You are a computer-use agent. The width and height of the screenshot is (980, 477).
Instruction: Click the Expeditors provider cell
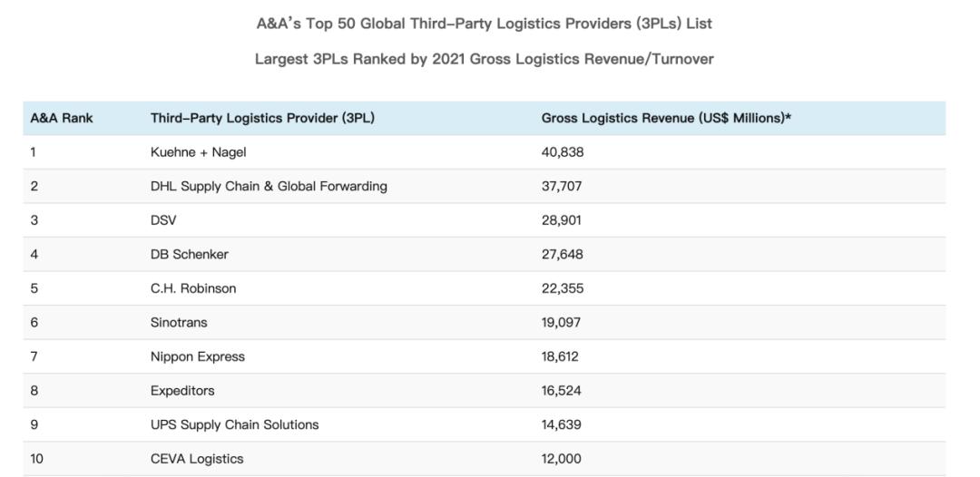tap(182, 391)
